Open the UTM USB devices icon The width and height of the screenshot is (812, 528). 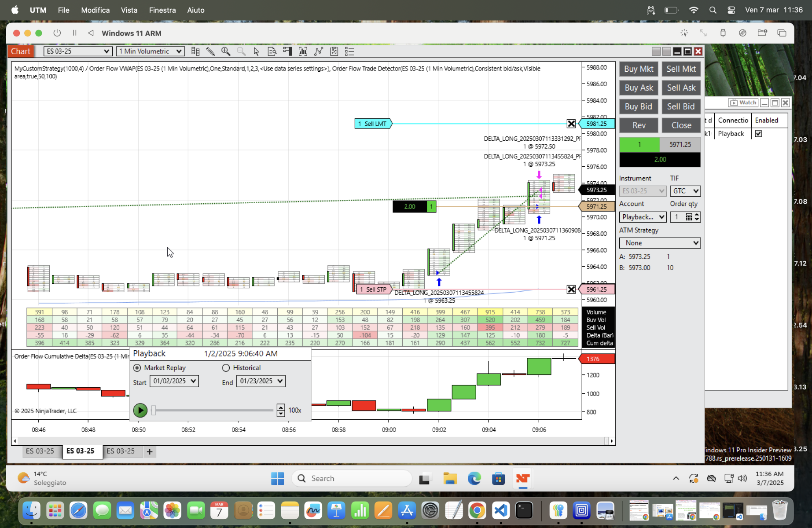723,33
